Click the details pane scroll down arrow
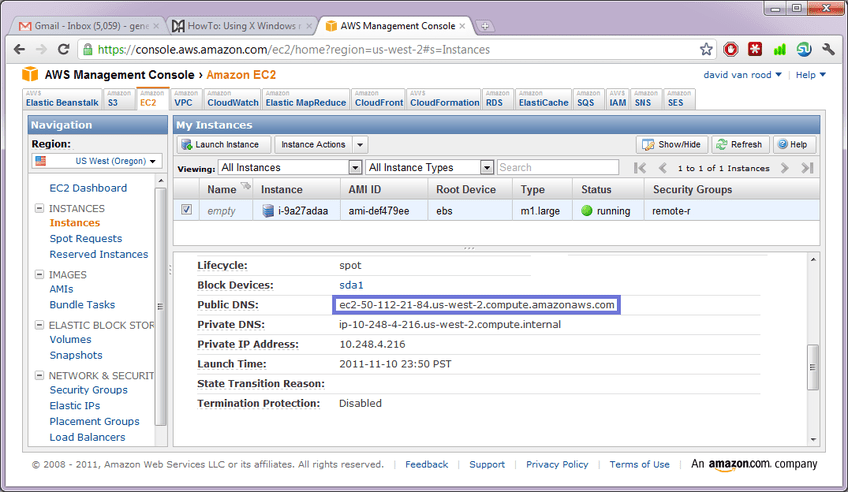 (813, 440)
